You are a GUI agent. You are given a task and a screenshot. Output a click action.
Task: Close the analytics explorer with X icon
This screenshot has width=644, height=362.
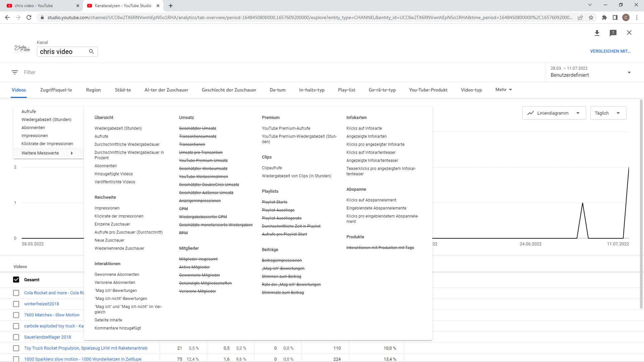point(629,33)
